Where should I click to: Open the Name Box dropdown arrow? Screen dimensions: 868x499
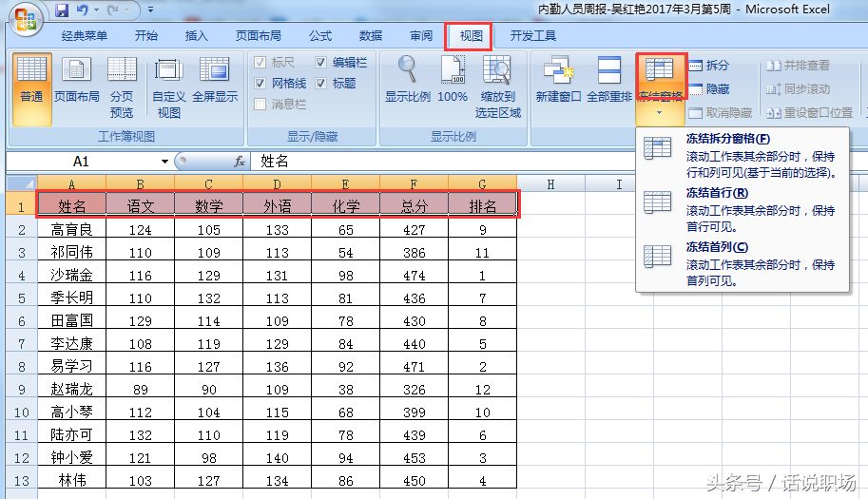[164, 162]
